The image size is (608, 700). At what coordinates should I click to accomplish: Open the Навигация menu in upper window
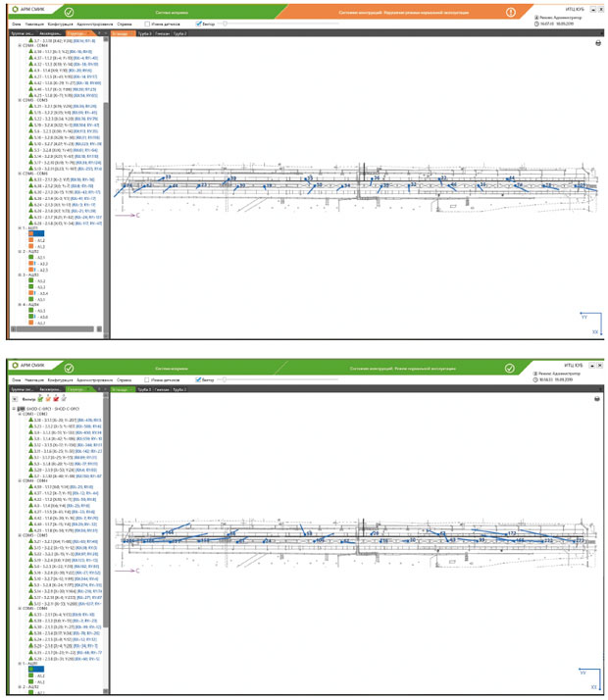34,25
